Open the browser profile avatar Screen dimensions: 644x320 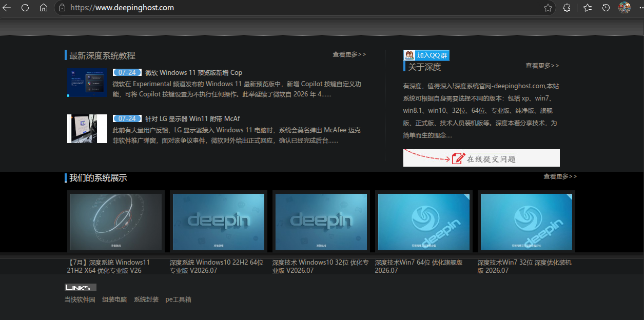pyautogui.click(x=625, y=8)
